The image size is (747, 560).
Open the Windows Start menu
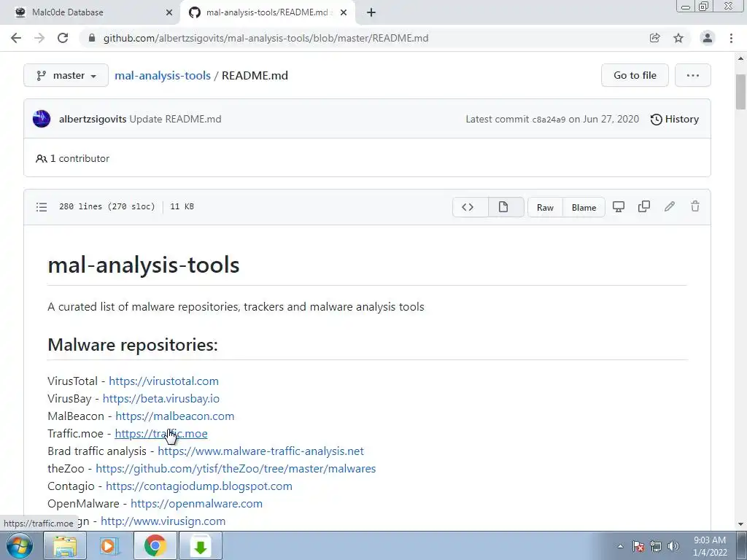click(19, 545)
